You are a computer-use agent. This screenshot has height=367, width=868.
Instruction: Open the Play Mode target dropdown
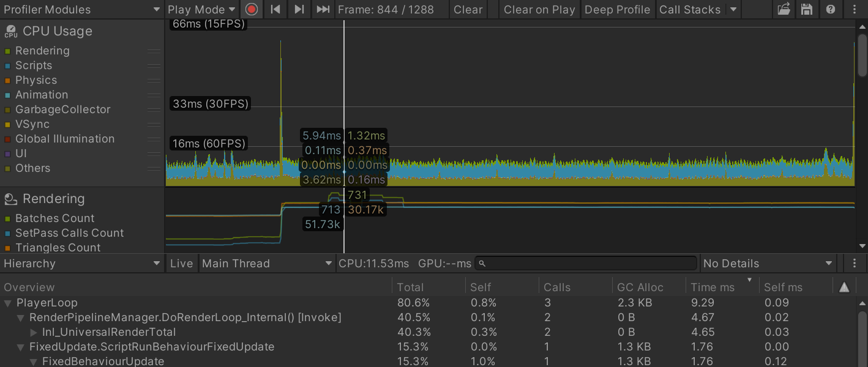pos(202,9)
